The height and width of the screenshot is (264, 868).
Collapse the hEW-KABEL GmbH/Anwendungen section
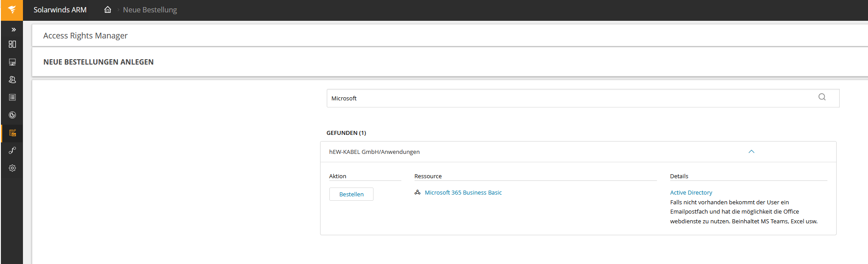751,152
